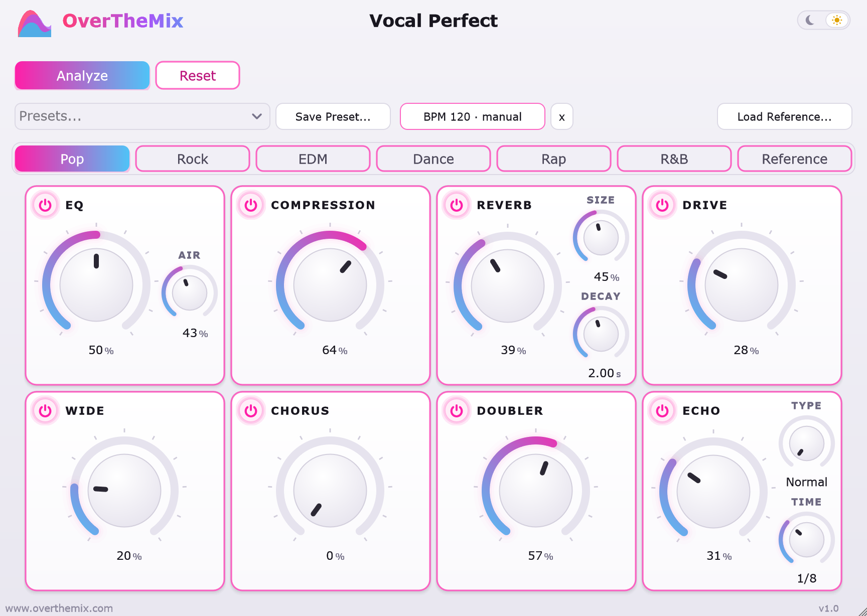867x616 pixels.
Task: Click the BPM 120 manual button
Action: click(x=473, y=117)
